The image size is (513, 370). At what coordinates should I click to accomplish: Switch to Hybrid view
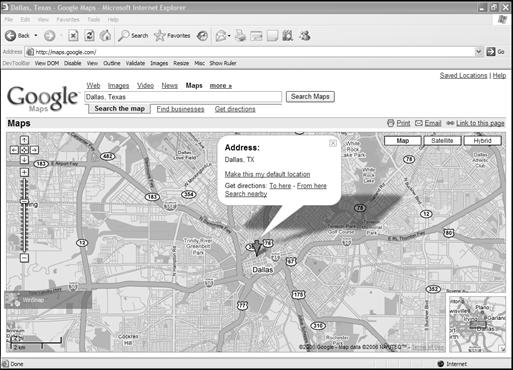482,141
